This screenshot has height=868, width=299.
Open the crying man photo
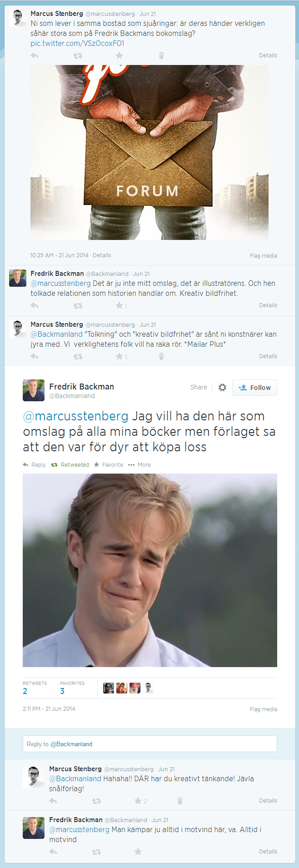coord(150,570)
